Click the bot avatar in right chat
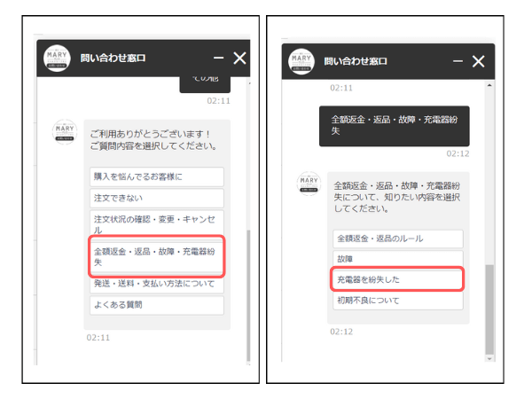The image size is (532, 399). click(x=308, y=184)
